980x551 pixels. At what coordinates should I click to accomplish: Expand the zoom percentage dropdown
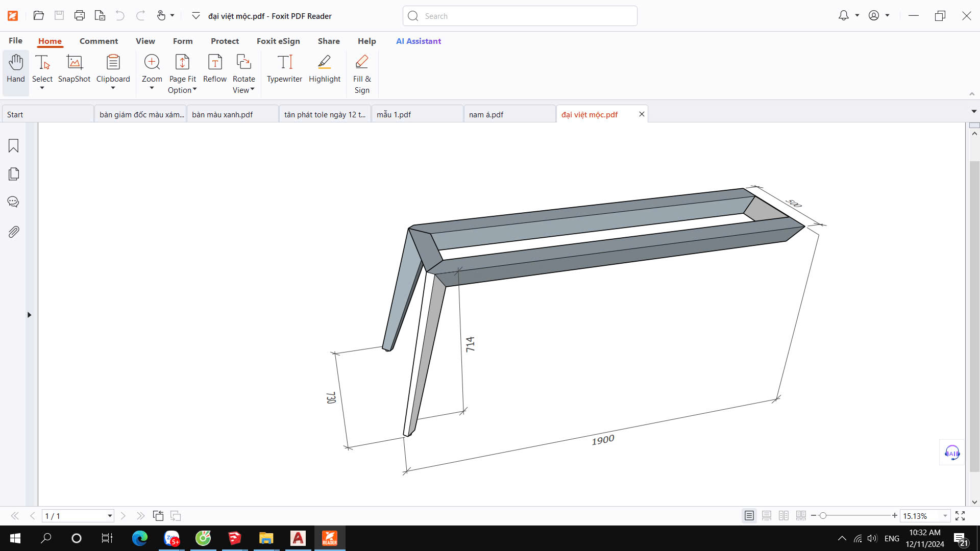[945, 516]
